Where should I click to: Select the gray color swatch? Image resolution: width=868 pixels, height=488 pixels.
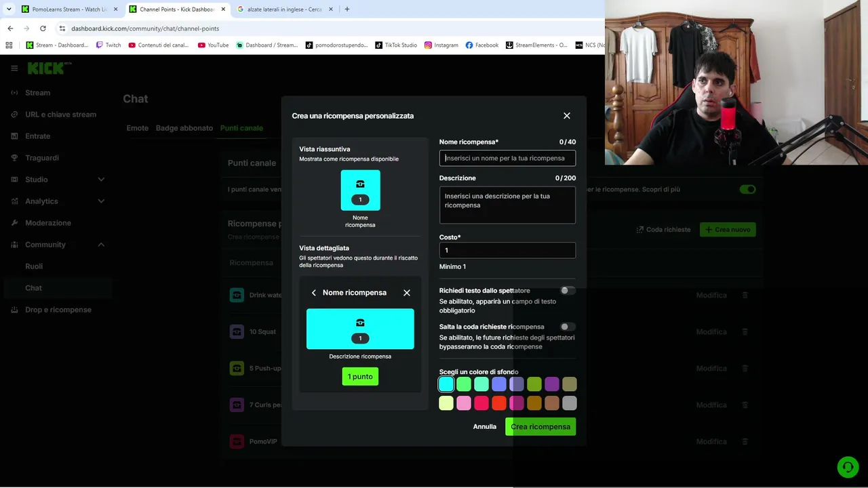(570, 403)
